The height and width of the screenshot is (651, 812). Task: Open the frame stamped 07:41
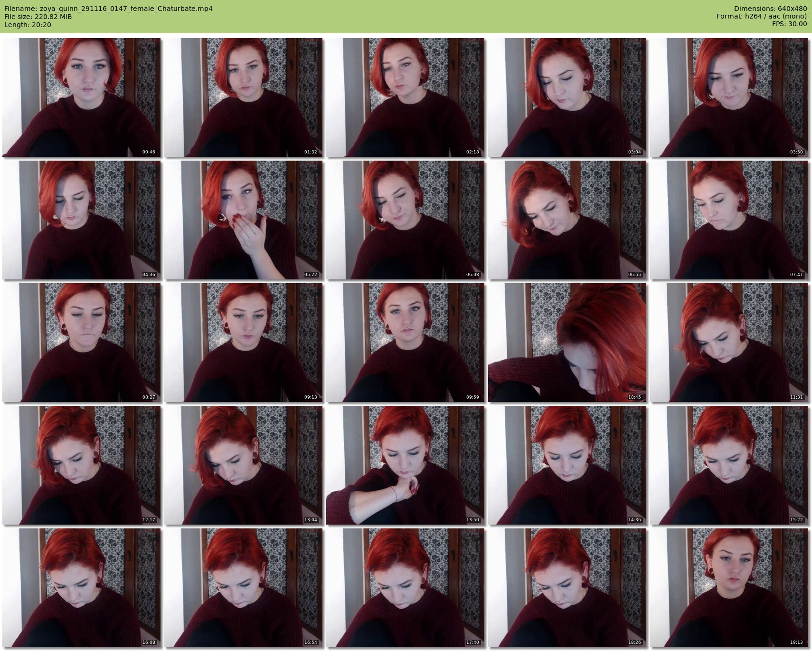(729, 220)
